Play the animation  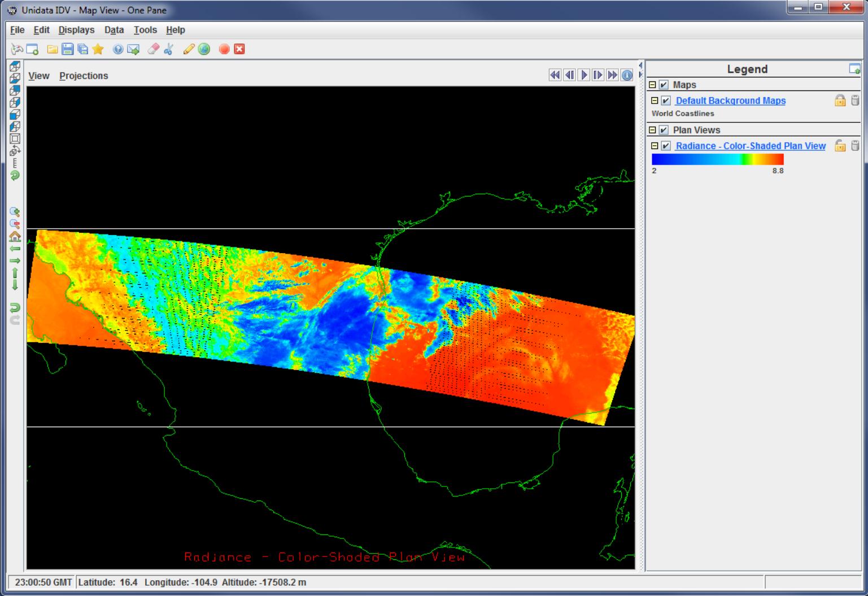pyautogui.click(x=584, y=75)
